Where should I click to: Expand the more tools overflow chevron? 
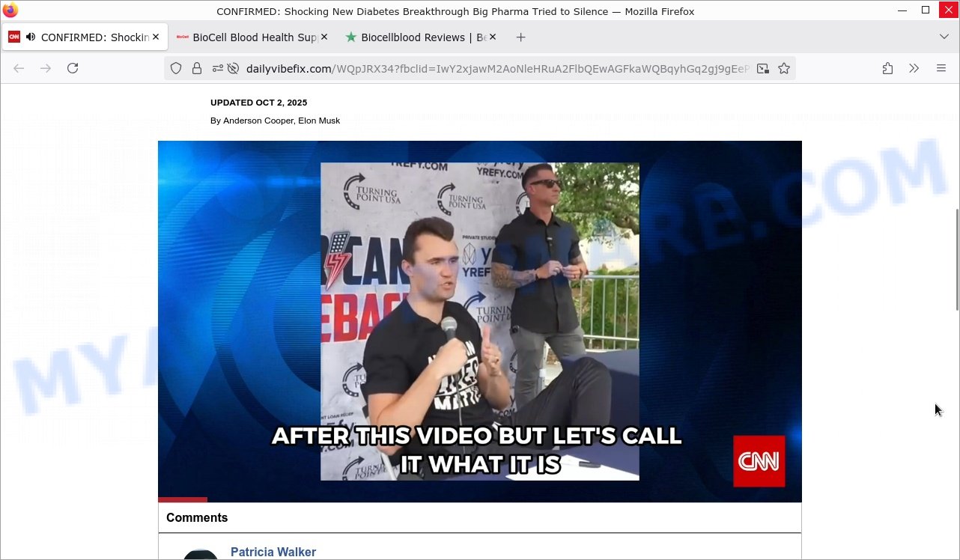point(914,68)
